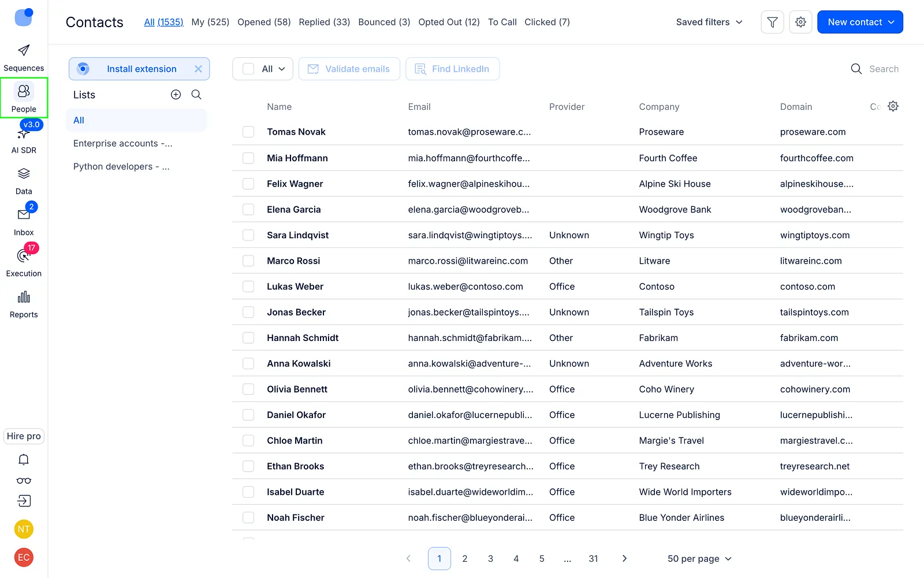Image resolution: width=924 pixels, height=578 pixels.
Task: Check the Lukas Weber row checkbox
Action: [x=248, y=287]
